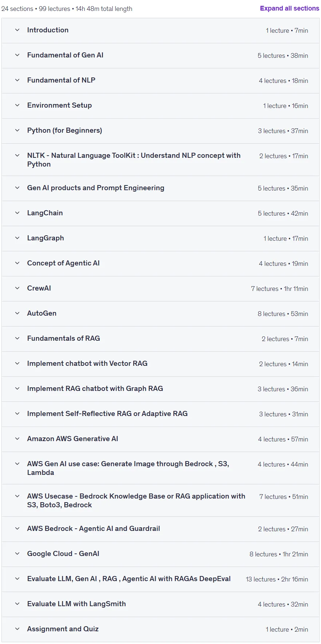Open Fundamentals of RAG section
Screen dimensions: 321x644
[160, 339]
